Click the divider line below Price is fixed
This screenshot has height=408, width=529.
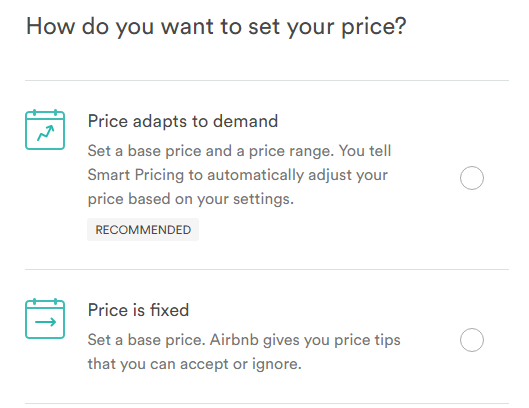(267, 403)
